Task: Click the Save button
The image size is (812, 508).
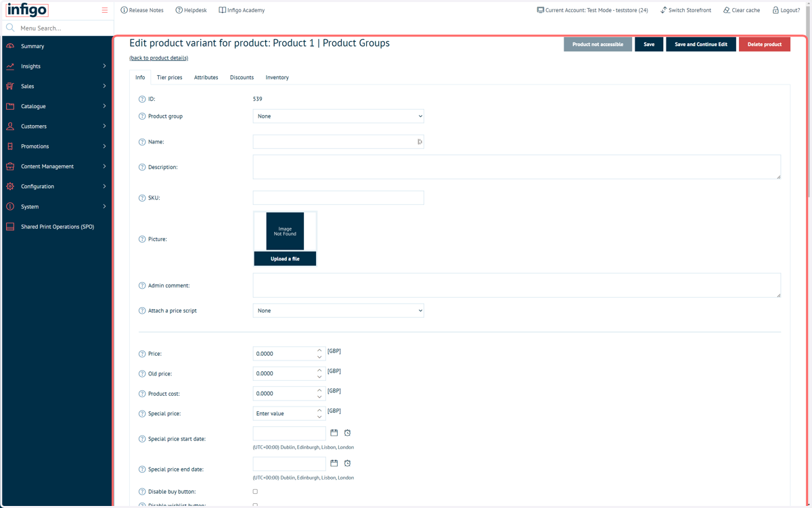Action: point(649,44)
